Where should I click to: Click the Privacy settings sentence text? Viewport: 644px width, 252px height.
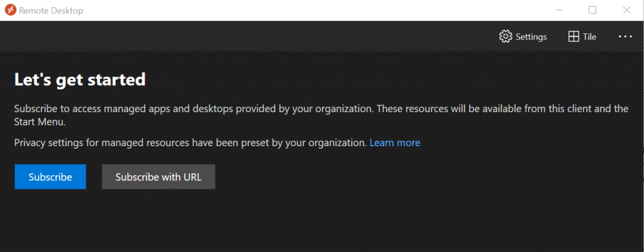(190, 143)
